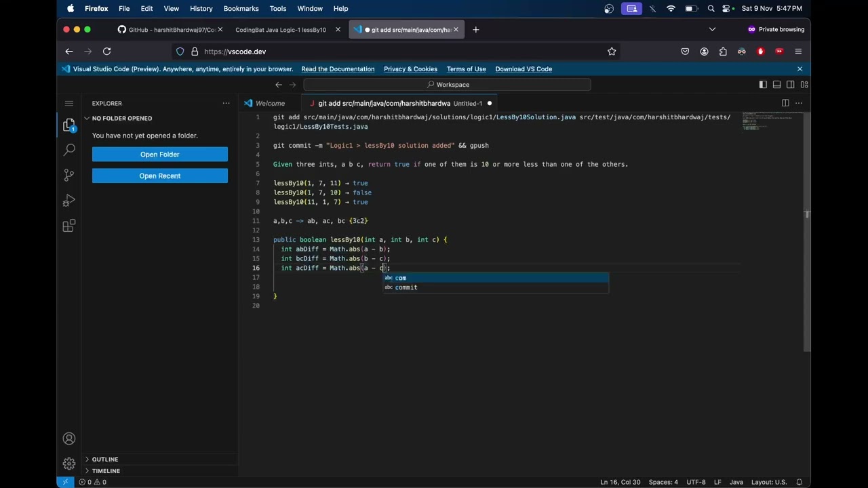The image size is (868, 488).
Task: Open the Search view in activity bar
Action: coord(68,150)
